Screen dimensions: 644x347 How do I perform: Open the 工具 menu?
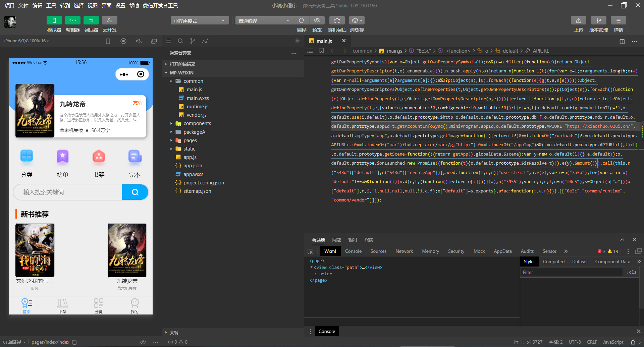tap(51, 6)
